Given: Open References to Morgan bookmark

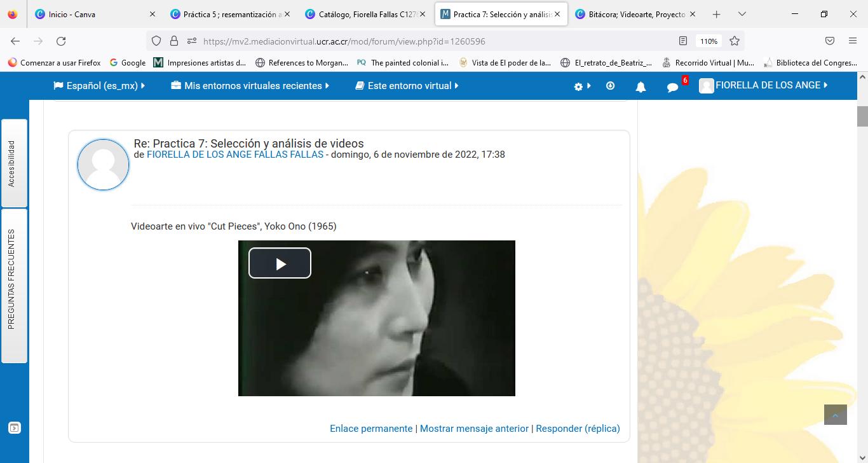Looking at the screenshot, I should (x=302, y=62).
